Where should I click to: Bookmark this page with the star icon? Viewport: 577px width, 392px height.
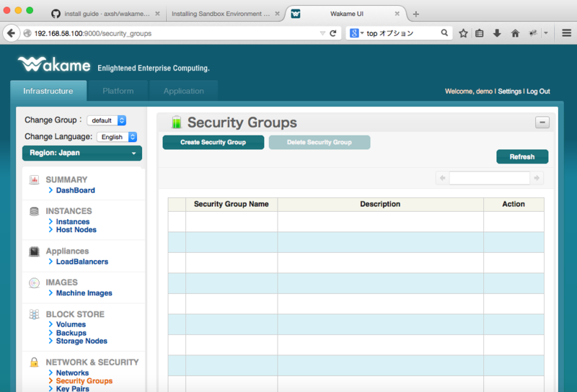point(463,33)
